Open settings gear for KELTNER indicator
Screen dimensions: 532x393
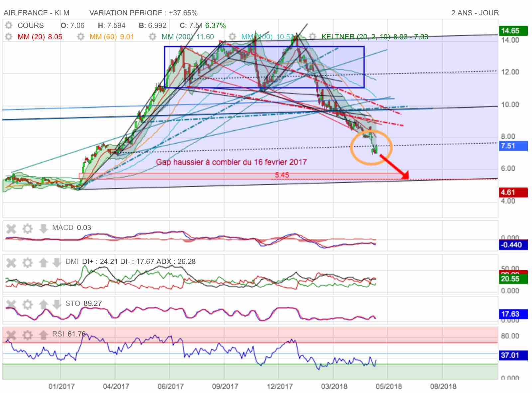(313, 37)
